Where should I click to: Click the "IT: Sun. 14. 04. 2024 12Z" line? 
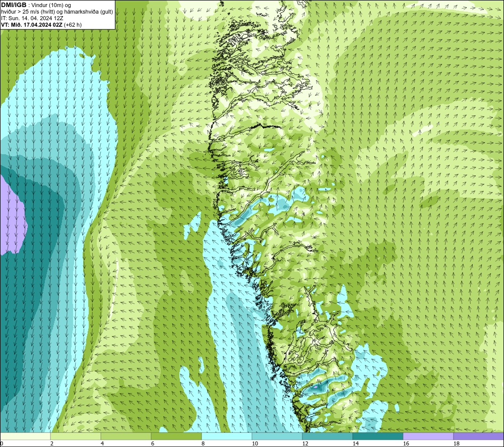(32, 18)
